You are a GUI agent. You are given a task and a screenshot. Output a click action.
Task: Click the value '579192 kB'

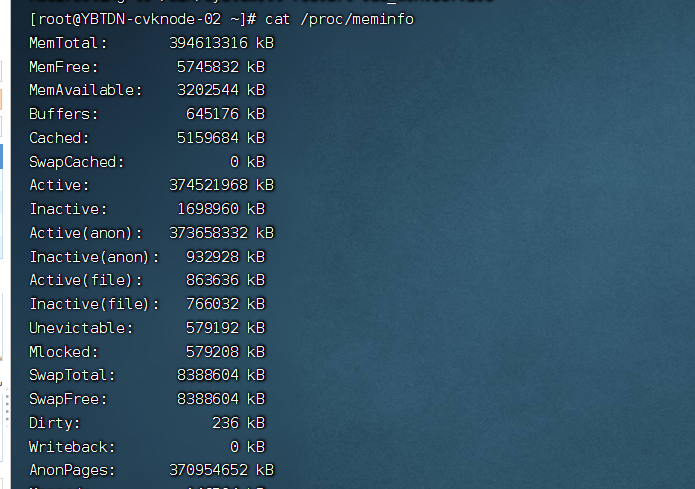tap(226, 328)
